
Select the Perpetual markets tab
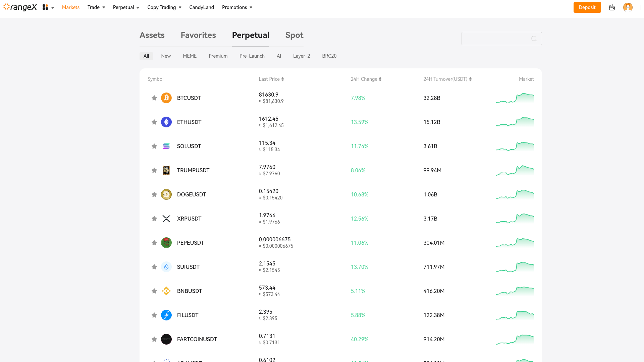[x=251, y=35]
